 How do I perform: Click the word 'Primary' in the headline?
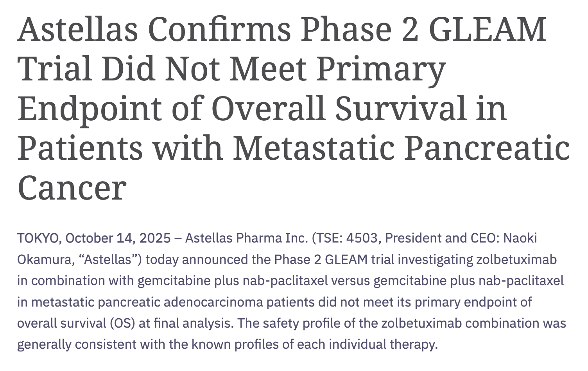tap(381, 69)
